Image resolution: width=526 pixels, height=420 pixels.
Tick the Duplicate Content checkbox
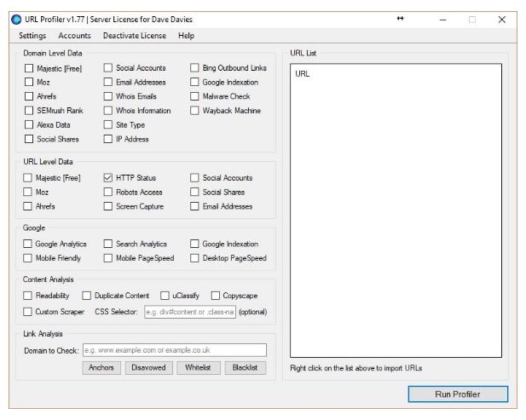tap(87, 296)
